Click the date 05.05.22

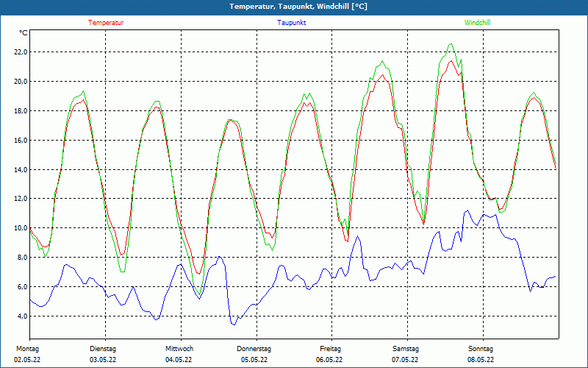click(x=254, y=360)
